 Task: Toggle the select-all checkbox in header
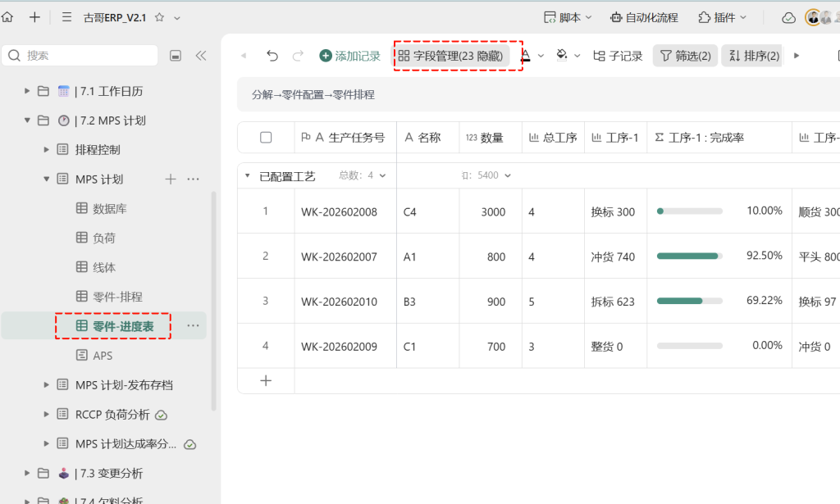pyautogui.click(x=266, y=138)
